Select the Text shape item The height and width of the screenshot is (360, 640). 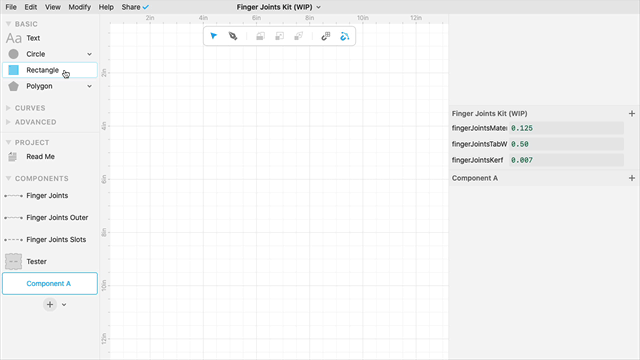point(50,38)
